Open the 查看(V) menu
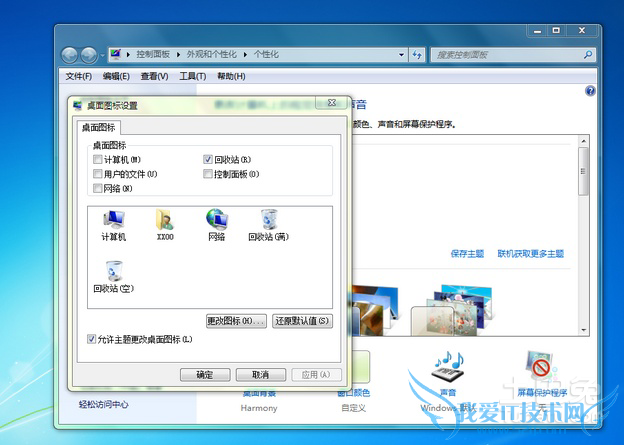This screenshot has width=624, height=445. pyautogui.click(x=154, y=76)
